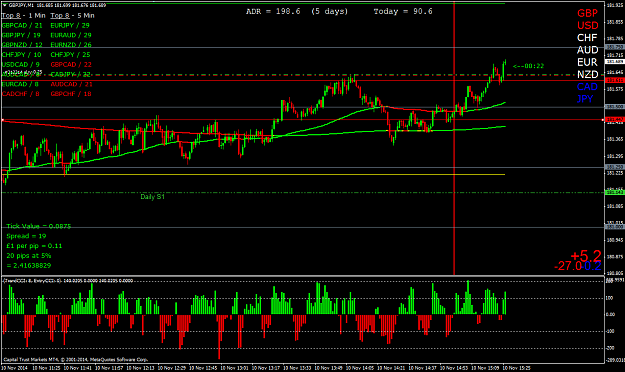Click the '<--00:22' candle timer label

point(528,66)
